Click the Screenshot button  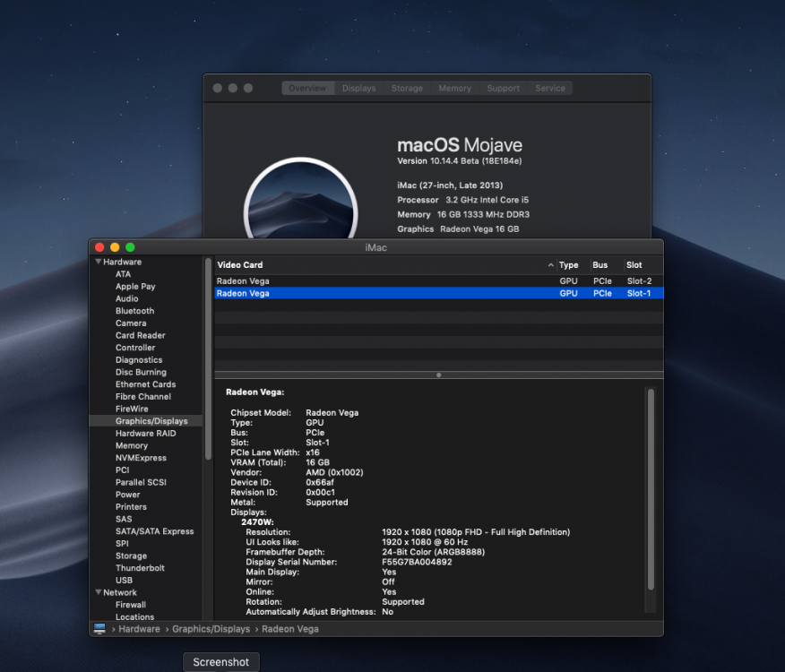[x=220, y=662]
